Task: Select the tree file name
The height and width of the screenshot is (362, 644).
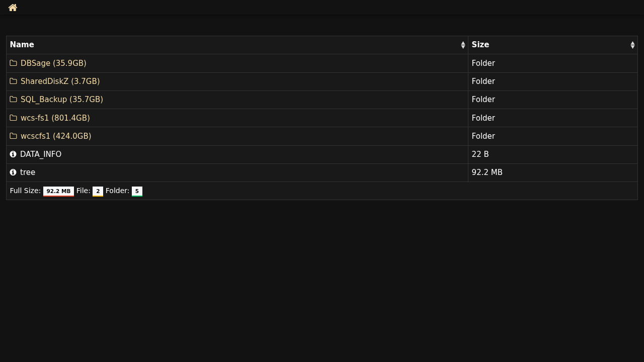Action: 28,172
